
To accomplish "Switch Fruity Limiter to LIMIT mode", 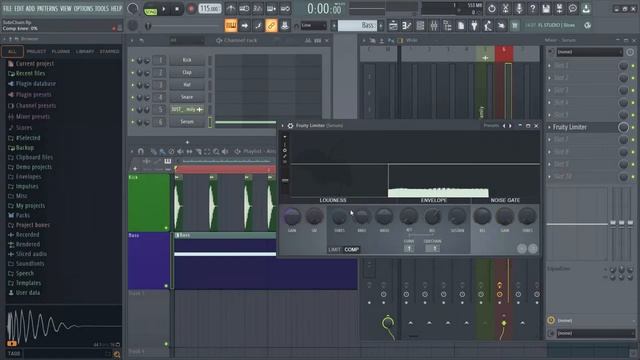I will (x=334, y=249).
